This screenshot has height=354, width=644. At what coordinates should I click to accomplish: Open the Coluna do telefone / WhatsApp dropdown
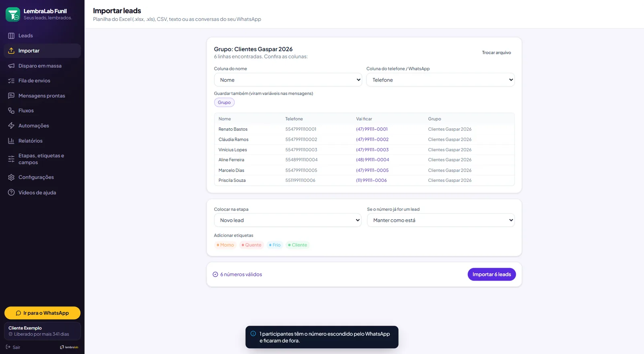coord(440,80)
